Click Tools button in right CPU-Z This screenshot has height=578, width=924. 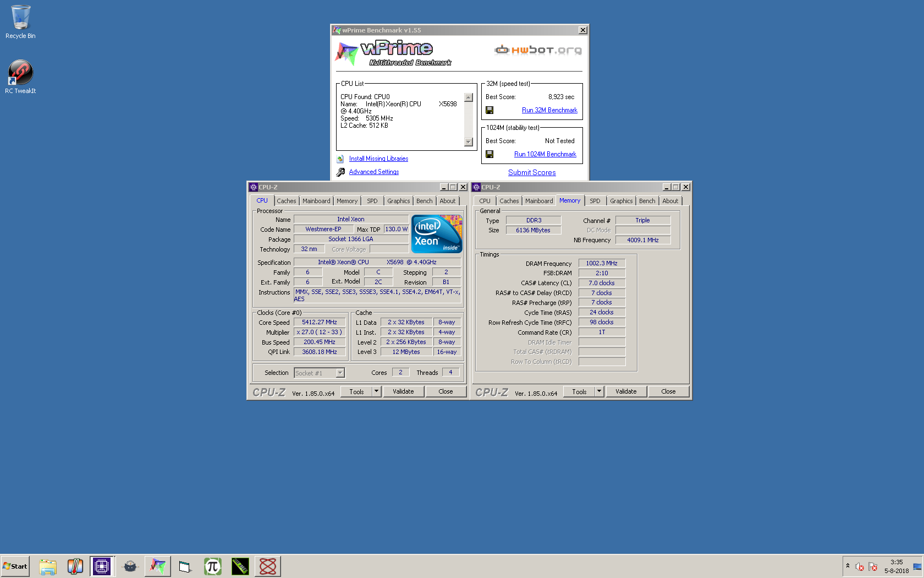point(579,391)
